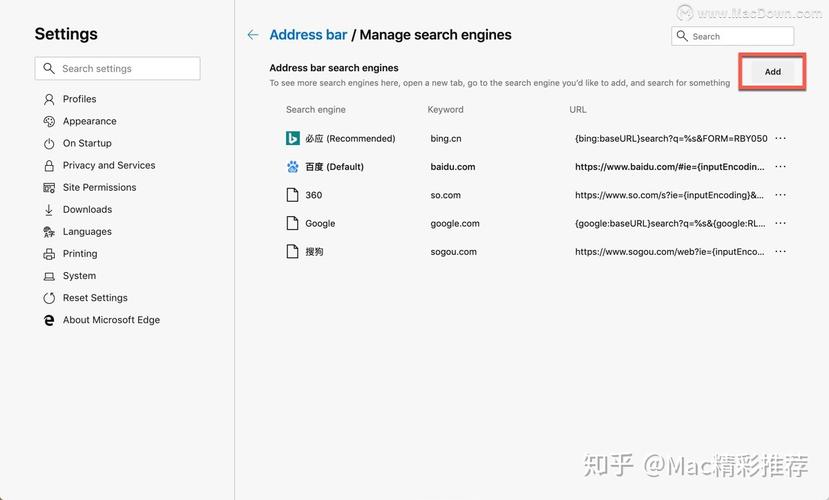Click the Add search engine button

pos(772,72)
